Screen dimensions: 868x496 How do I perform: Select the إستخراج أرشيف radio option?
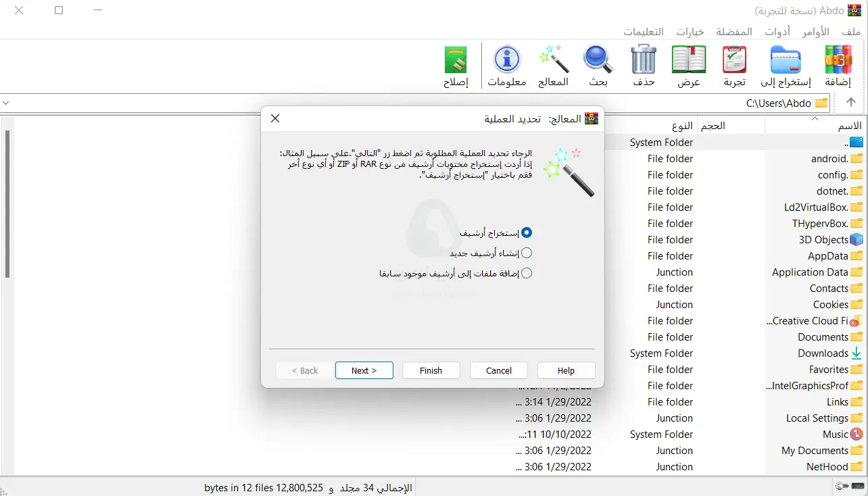point(526,232)
